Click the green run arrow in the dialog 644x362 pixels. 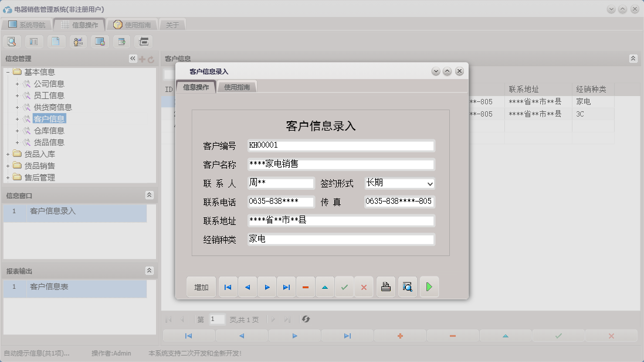[x=429, y=287]
